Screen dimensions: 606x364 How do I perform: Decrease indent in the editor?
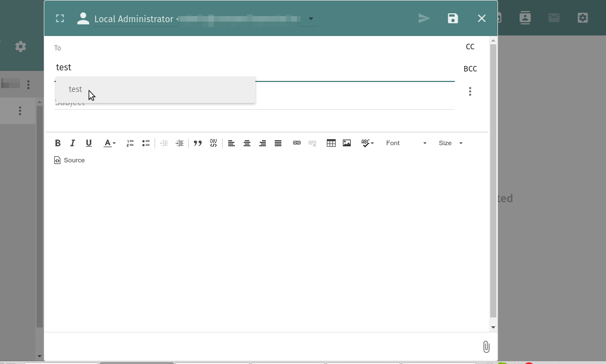(x=164, y=143)
